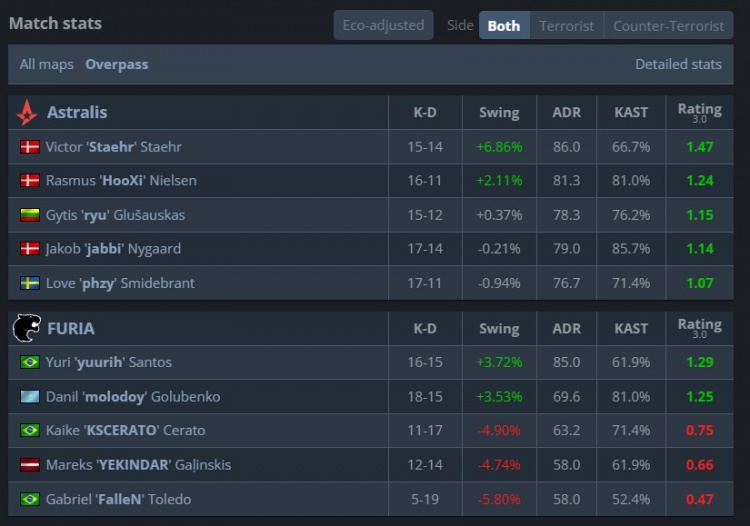This screenshot has height=526, width=750.
Task: Show Counter-Terrorist side stats
Action: point(668,25)
